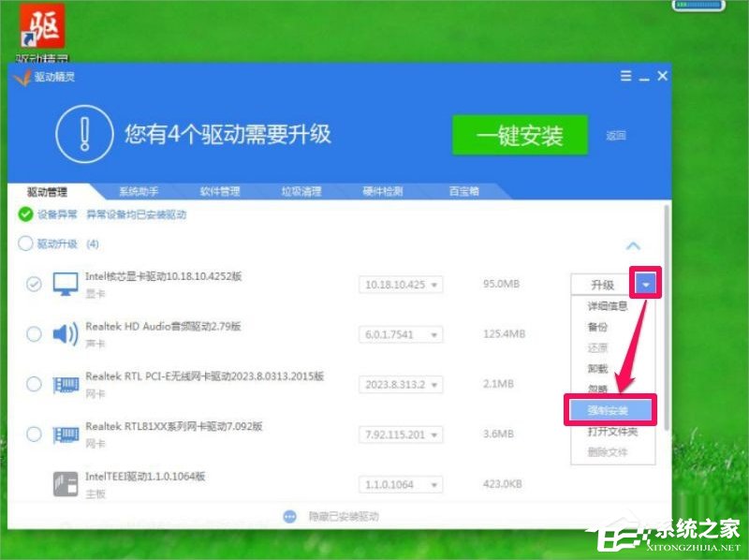This screenshot has width=749, height=560.
Task: Check the IntelTEE驱动 selection circle
Action: pos(32,483)
